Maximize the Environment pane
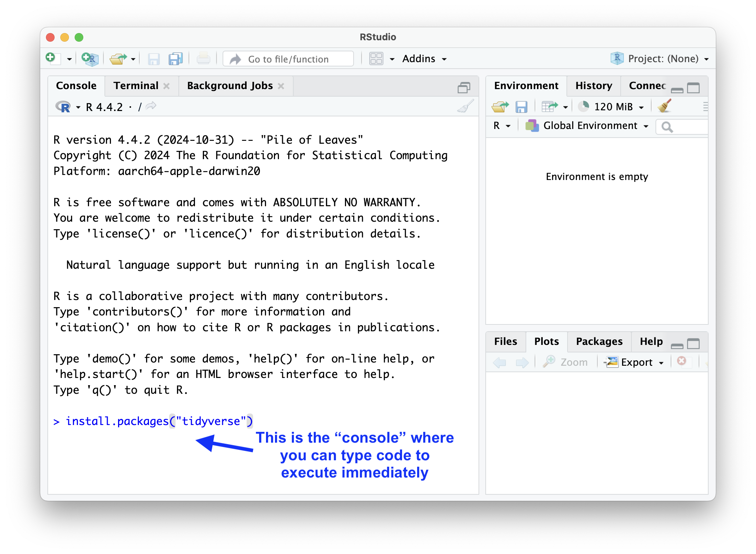Viewport: 756px width, 554px height. click(693, 88)
